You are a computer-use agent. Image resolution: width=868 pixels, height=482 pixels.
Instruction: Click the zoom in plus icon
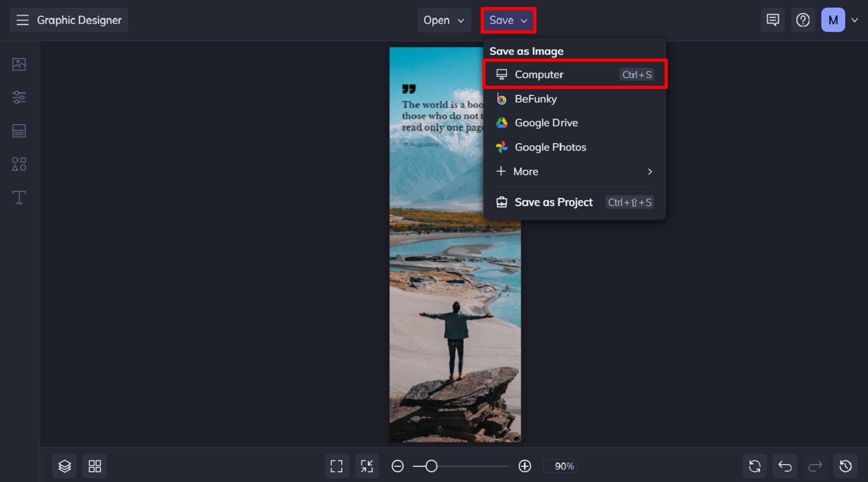point(525,466)
